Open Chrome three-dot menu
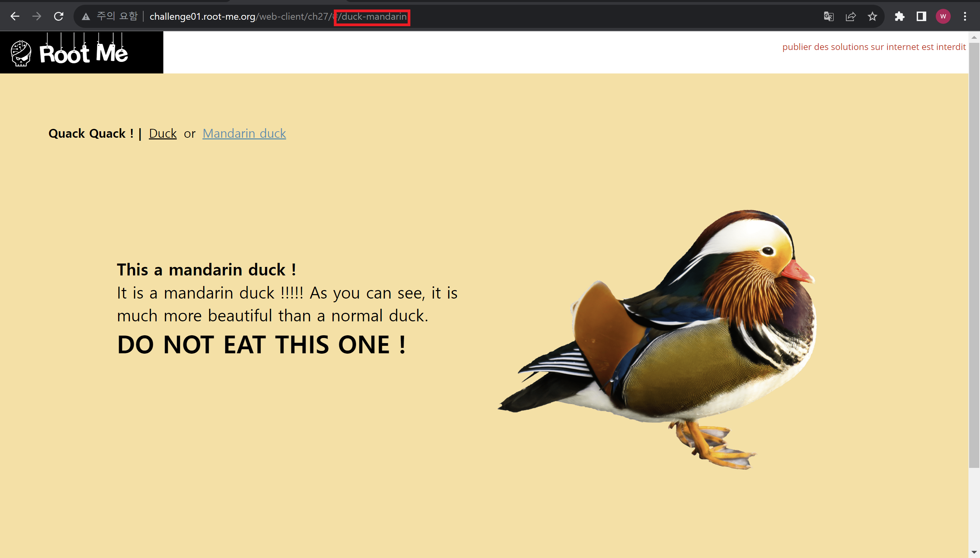980x558 pixels. (x=965, y=16)
